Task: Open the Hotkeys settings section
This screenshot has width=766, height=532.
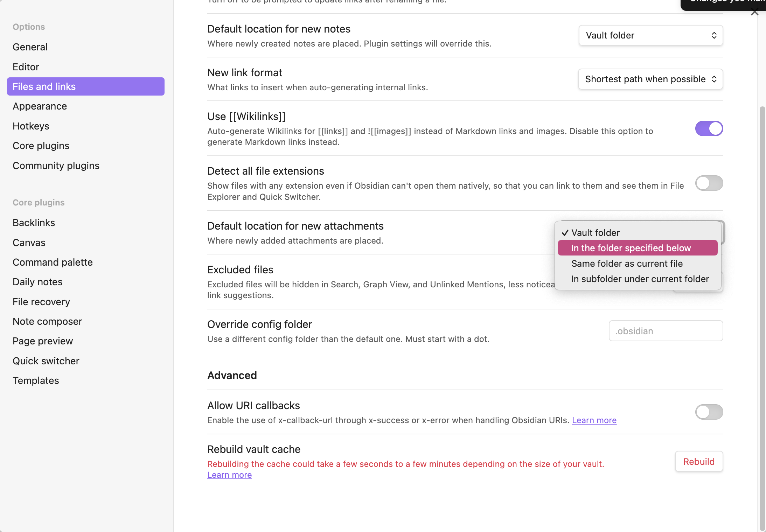Action: [31, 126]
